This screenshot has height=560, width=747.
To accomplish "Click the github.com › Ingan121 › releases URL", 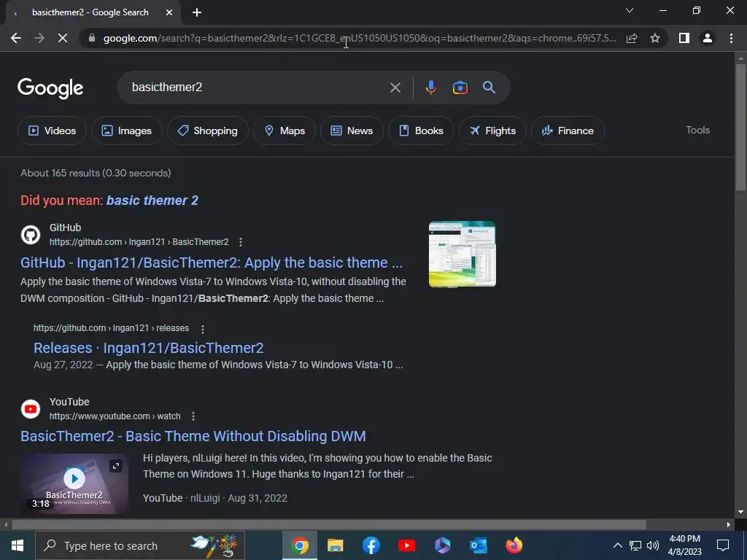I will pyautogui.click(x=111, y=328).
